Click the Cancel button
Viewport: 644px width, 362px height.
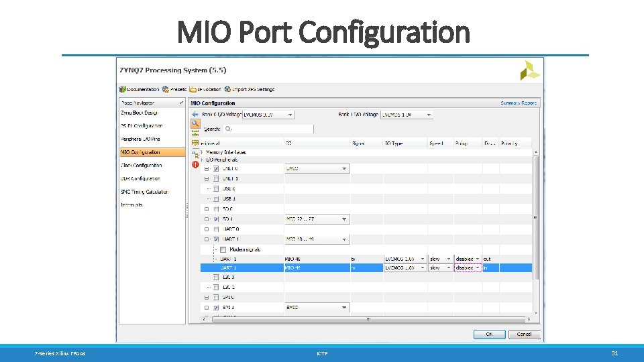pyautogui.click(x=524, y=334)
